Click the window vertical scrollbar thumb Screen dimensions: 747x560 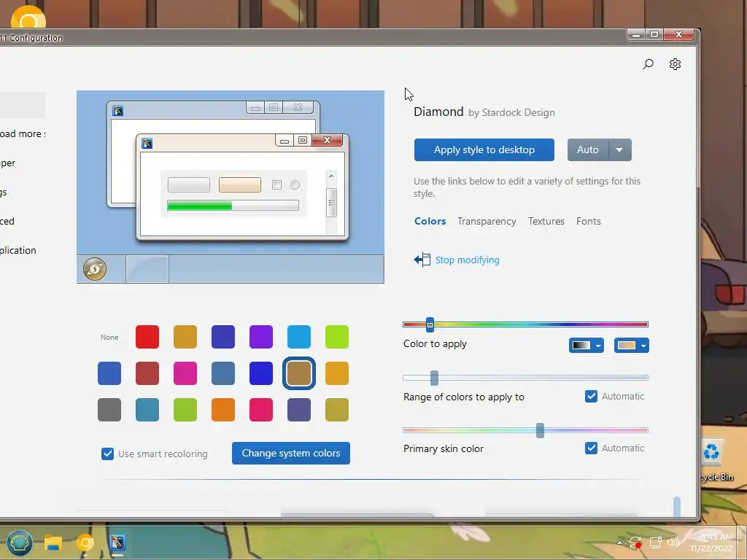point(676,507)
